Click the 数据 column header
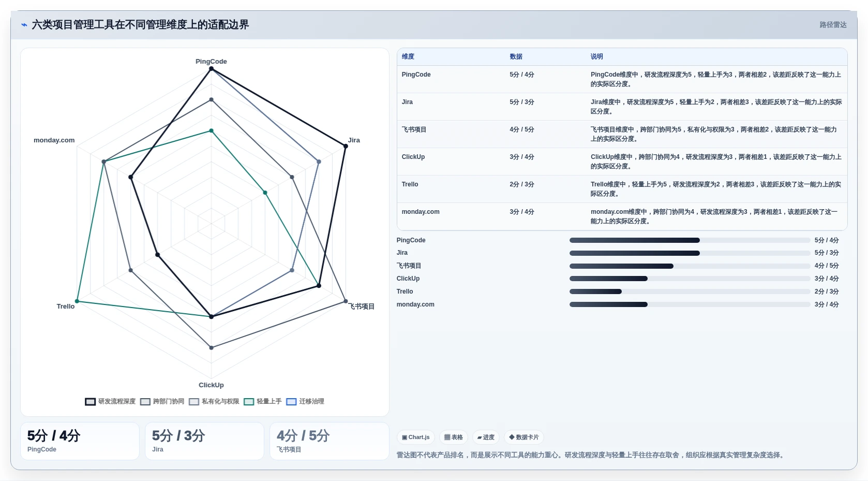 [516, 56]
